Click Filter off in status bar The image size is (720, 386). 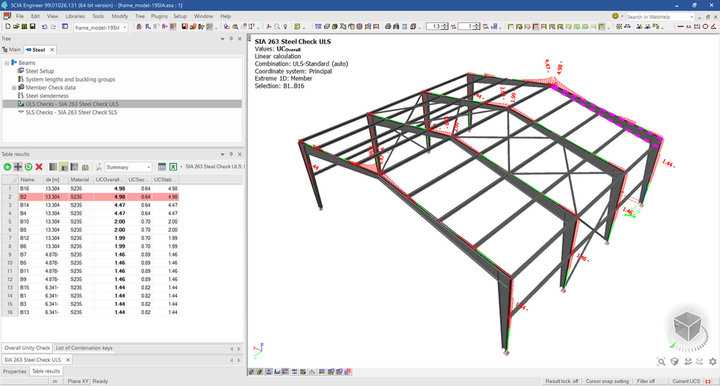(x=646, y=381)
